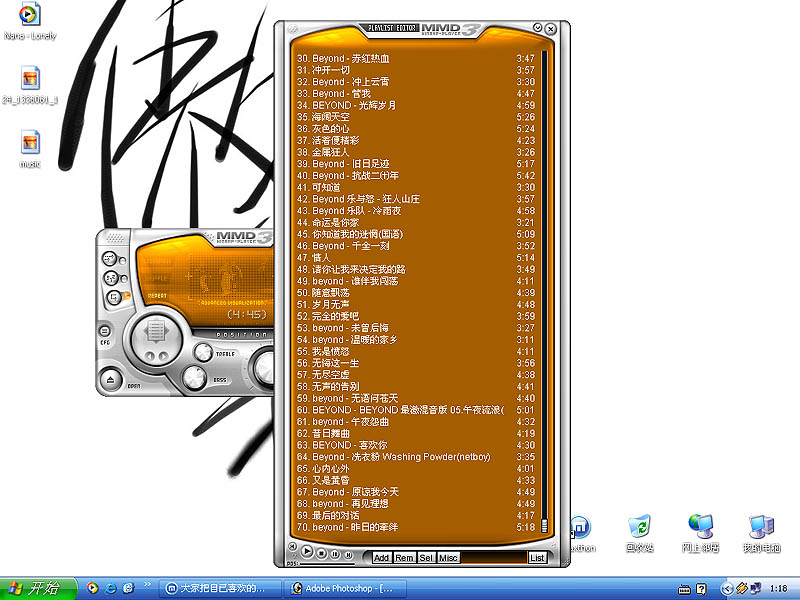Select the 回收站 Recycle Bin icon
Screen dimensions: 800x600
pos(640,533)
